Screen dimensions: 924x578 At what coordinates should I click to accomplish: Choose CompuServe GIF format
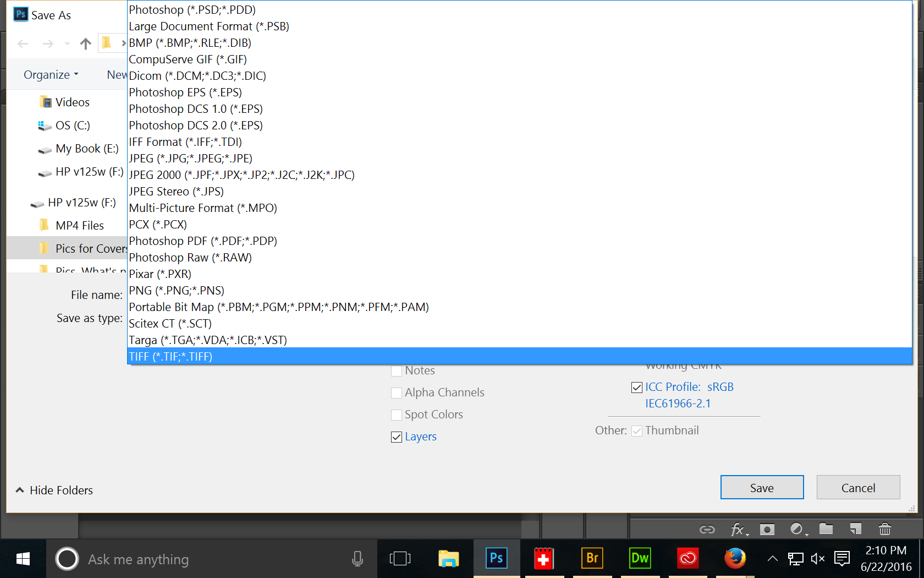click(520, 59)
